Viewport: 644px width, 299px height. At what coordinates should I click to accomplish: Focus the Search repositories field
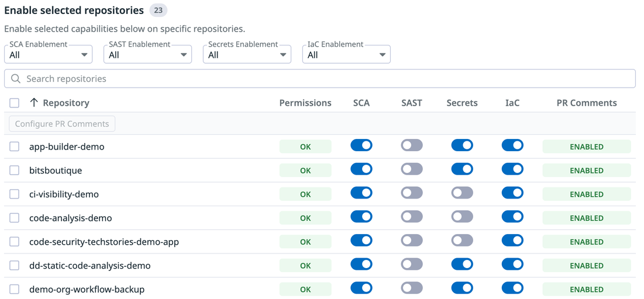320,79
